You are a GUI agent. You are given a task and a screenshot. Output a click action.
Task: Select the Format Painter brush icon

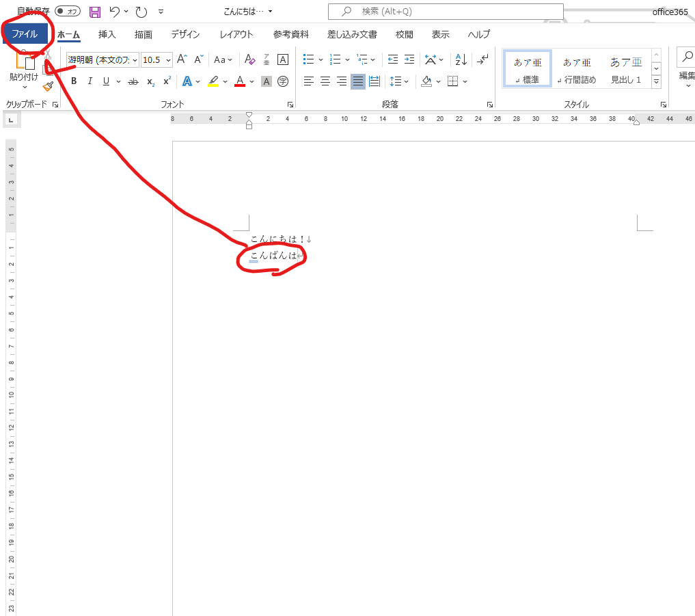pyautogui.click(x=48, y=86)
